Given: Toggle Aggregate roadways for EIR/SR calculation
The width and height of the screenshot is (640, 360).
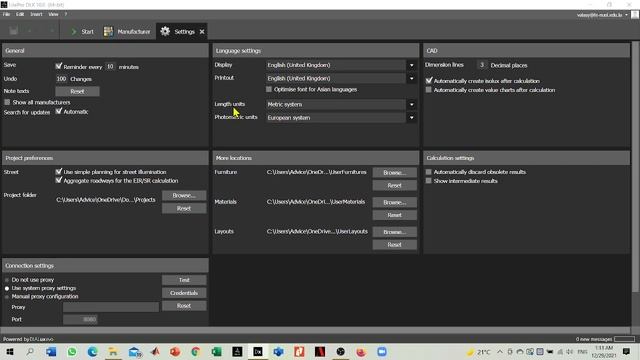Looking at the screenshot, I should pyautogui.click(x=59, y=180).
